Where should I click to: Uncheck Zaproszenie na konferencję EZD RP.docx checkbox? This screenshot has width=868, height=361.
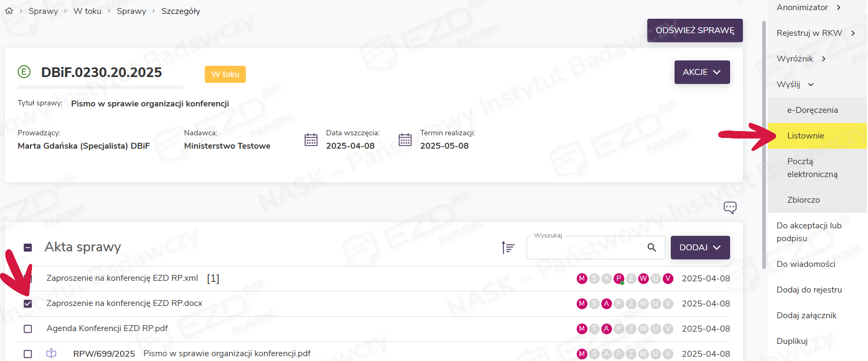[28, 304]
